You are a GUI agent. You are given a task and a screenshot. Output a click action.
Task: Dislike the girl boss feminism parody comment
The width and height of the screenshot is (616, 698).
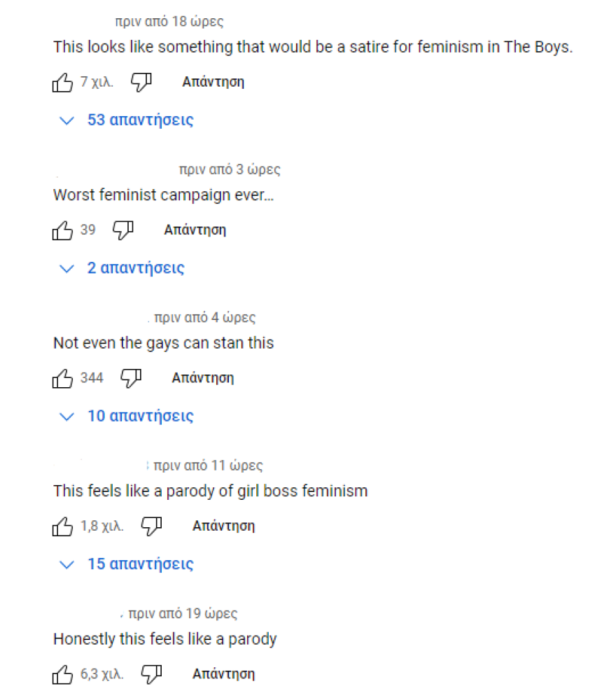tap(152, 526)
